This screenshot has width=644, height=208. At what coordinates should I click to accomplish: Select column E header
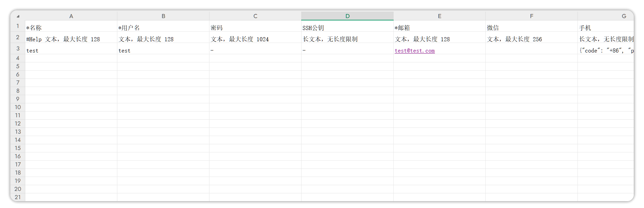click(439, 16)
